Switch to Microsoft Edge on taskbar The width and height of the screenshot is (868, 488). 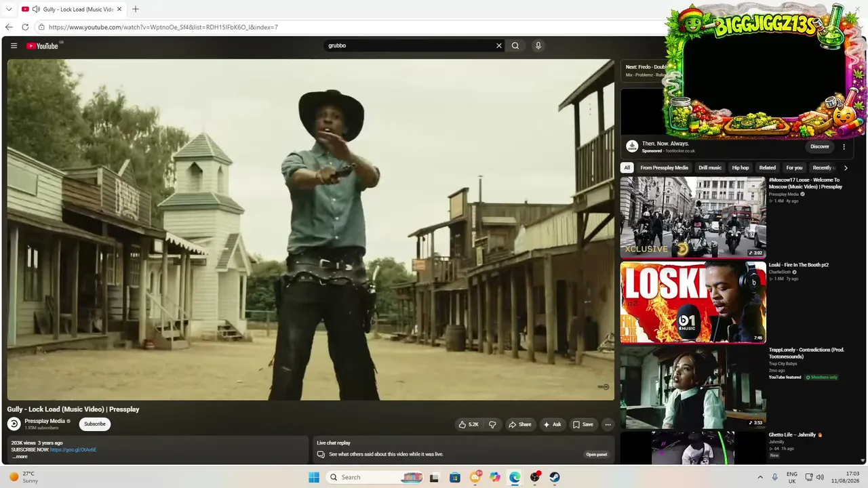click(515, 477)
